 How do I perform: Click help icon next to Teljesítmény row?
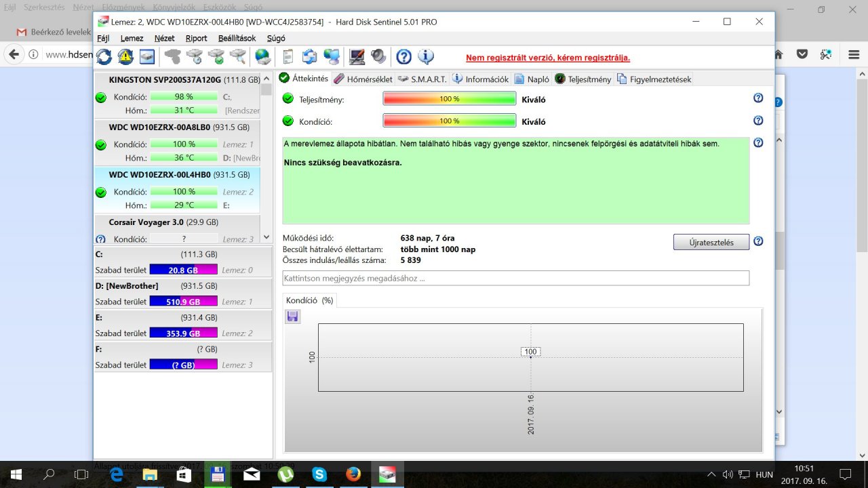pos(758,98)
